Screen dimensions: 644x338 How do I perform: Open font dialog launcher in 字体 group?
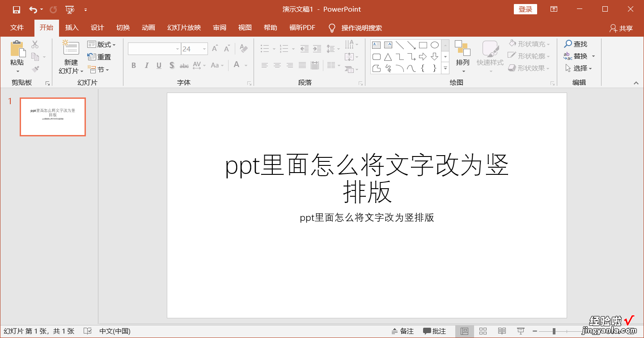[x=250, y=83]
